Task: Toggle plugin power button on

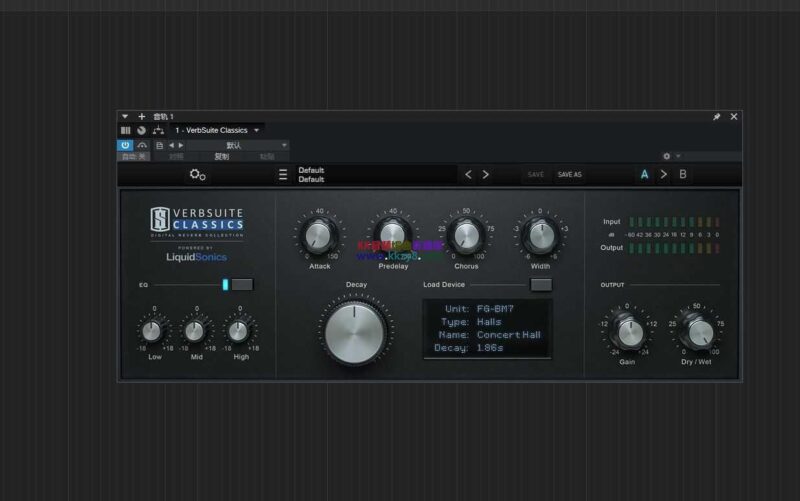Action: tap(125, 145)
